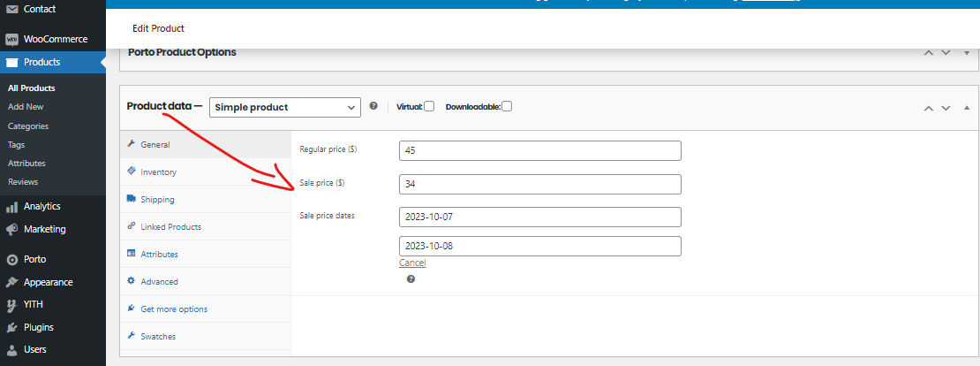
Task: Click the Appearance paintbrush icon
Action: click(x=11, y=282)
